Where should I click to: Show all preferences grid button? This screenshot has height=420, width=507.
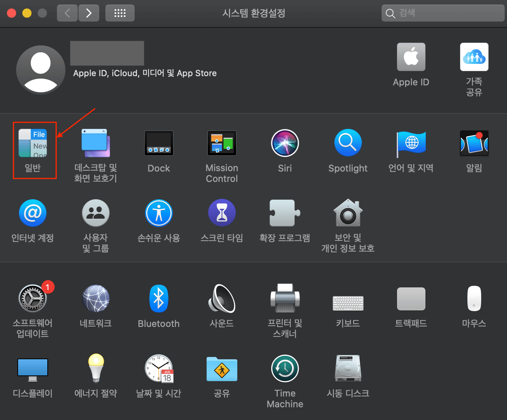pyautogui.click(x=120, y=13)
